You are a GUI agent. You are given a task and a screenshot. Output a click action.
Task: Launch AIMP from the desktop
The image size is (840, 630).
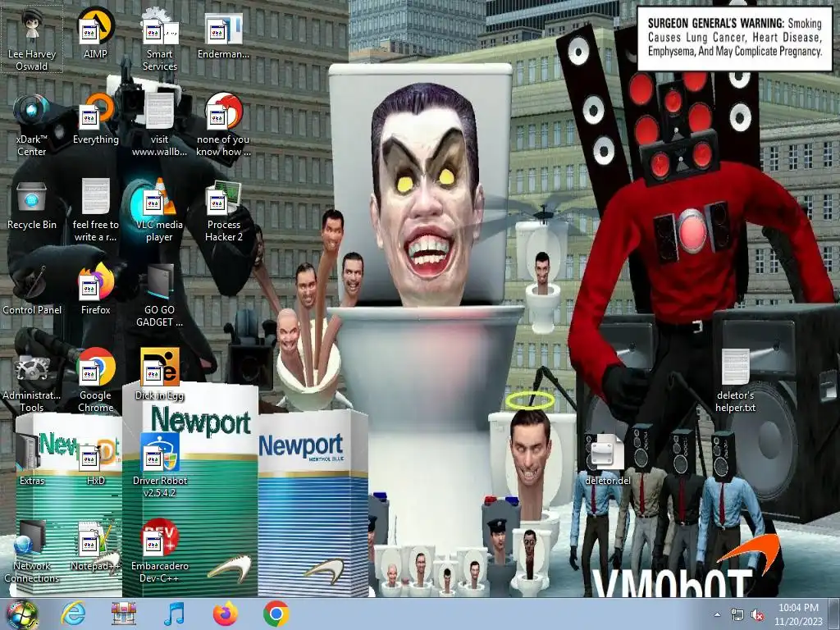pos(95,34)
